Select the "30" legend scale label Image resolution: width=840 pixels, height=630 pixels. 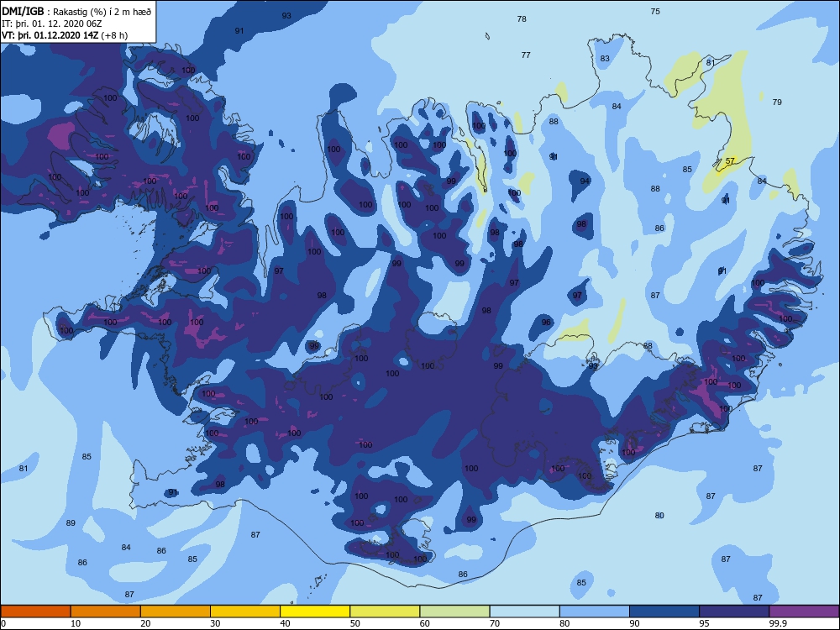215,623
